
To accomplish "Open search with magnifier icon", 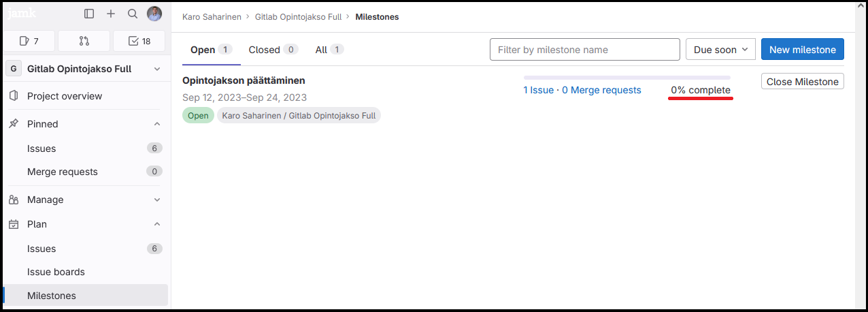I will (x=133, y=14).
